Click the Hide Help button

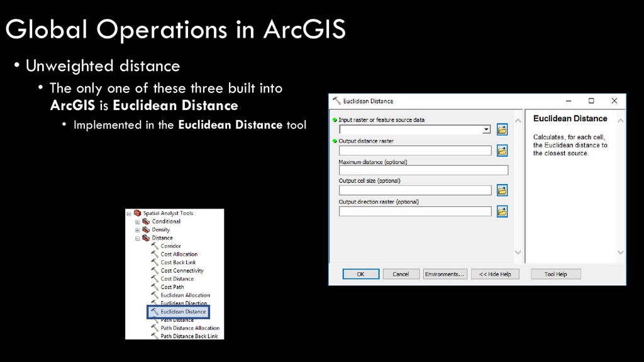pos(495,274)
